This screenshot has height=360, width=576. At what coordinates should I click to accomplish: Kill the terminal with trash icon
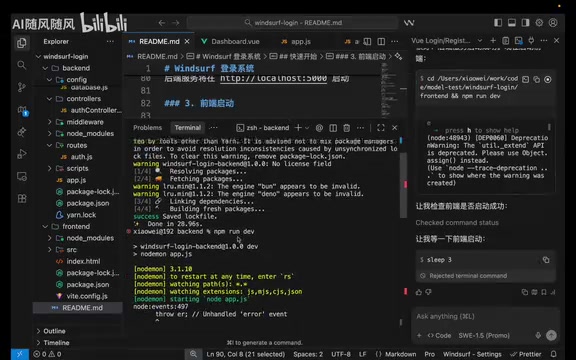click(346, 128)
